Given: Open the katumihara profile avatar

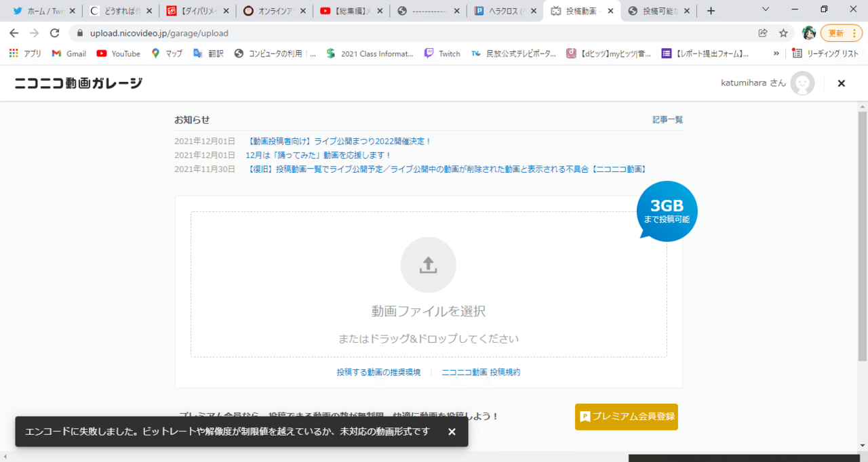Looking at the screenshot, I should click(x=802, y=83).
